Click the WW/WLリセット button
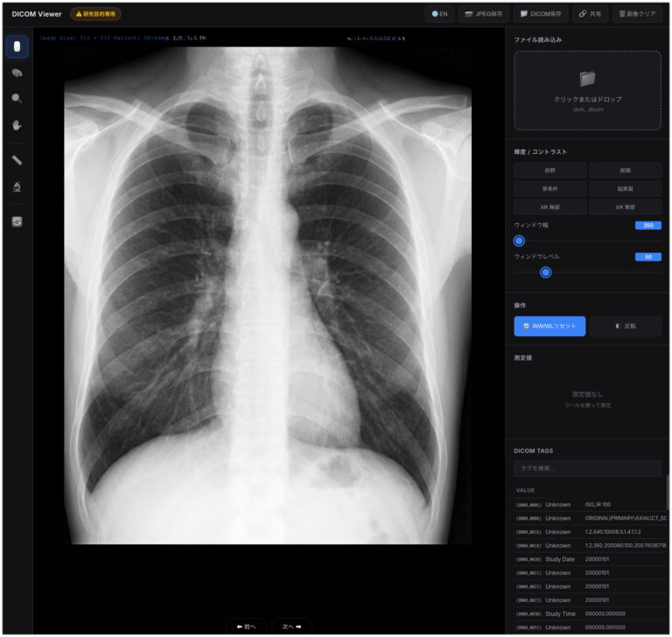 tap(549, 326)
